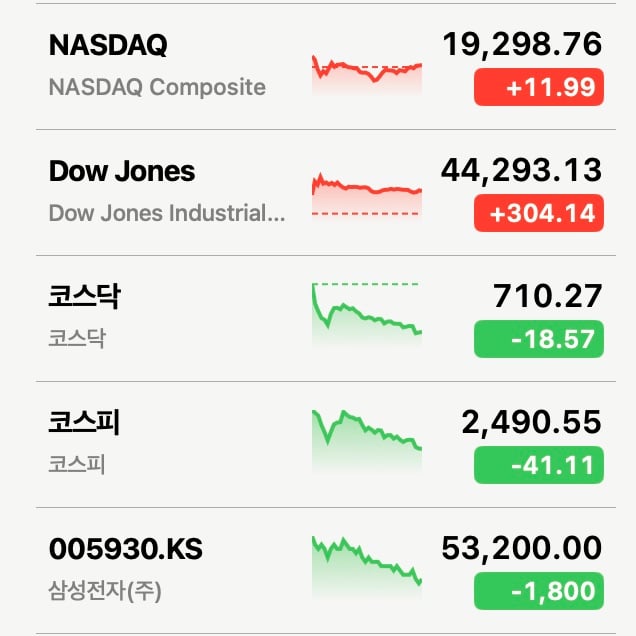View the 삼성전자 sparkline chart
Image resolution: width=636 pixels, height=636 pixels.
click(x=367, y=567)
